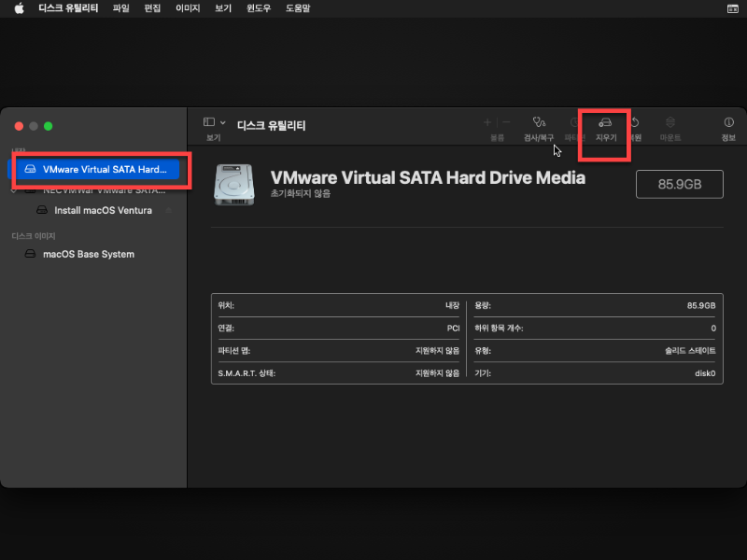
Task: Click the 지우기 erase toolbar button
Action: point(605,129)
